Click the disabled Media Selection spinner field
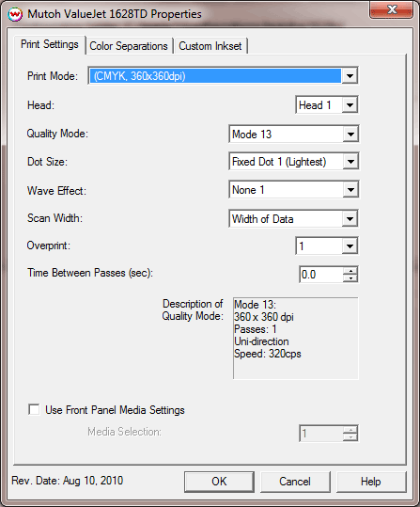The image size is (420, 507). tap(329, 434)
